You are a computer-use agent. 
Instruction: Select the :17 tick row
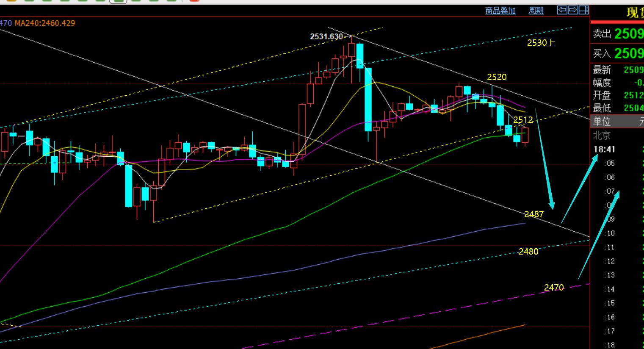point(617,331)
